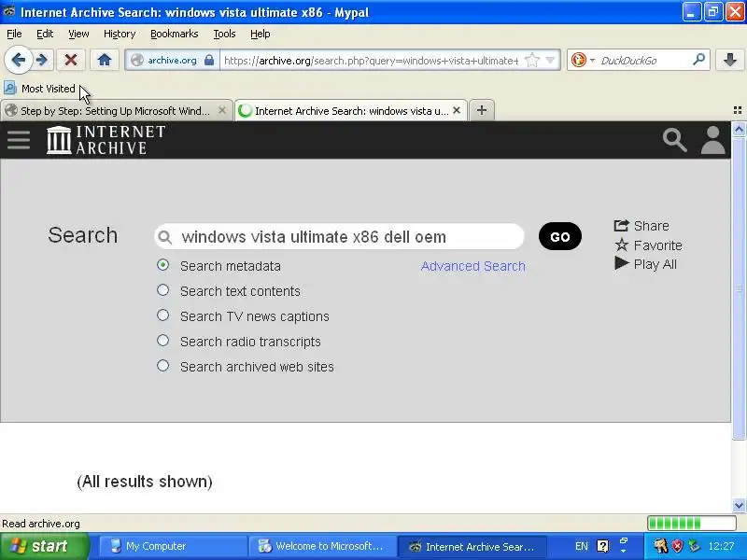747x560 pixels.
Task: Click the padlock security icon
Action: 209,60
